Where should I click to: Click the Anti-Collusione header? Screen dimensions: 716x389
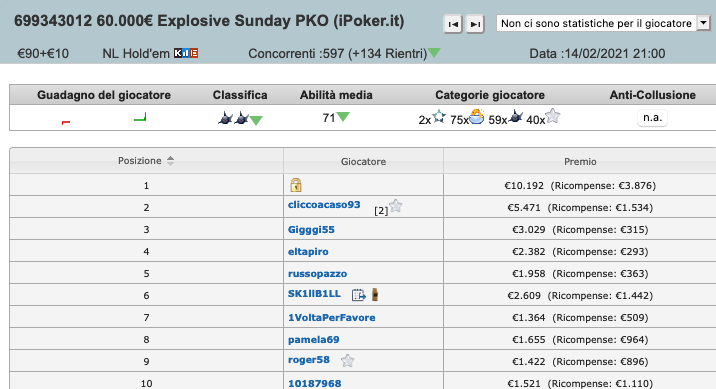pyautogui.click(x=653, y=95)
